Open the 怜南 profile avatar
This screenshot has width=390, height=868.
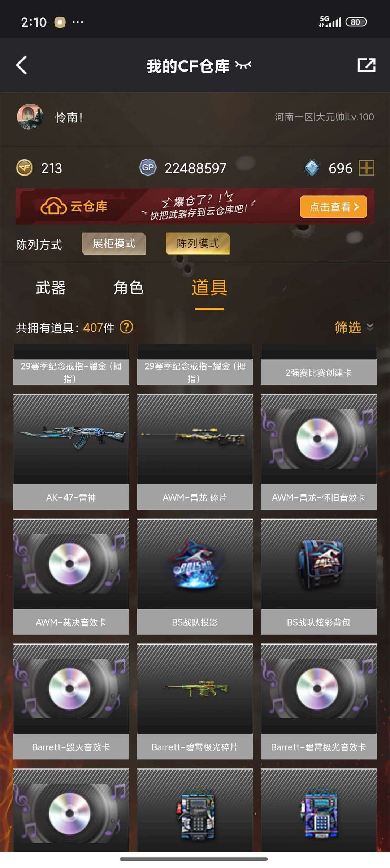30,117
